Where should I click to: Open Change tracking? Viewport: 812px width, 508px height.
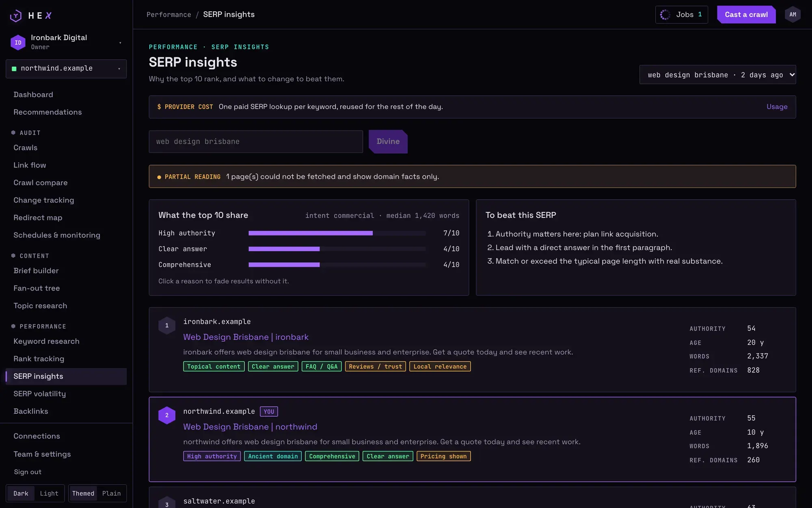[x=66, y=200]
